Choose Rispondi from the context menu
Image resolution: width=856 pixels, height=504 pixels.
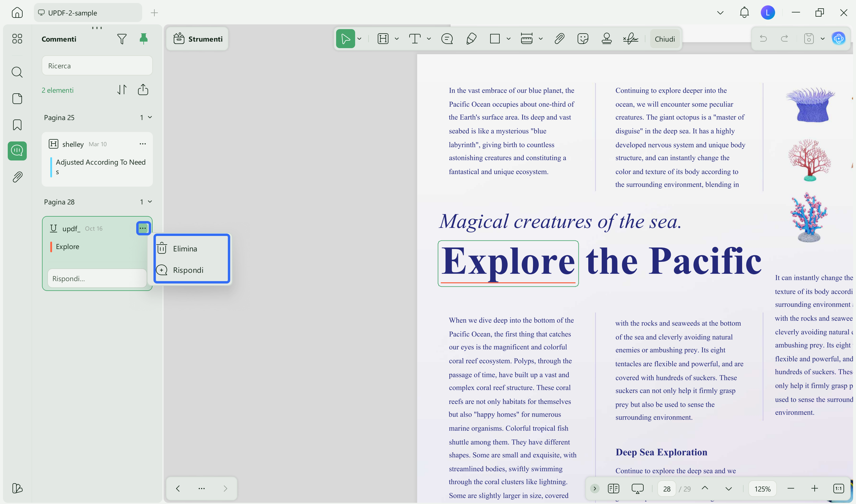point(188,270)
